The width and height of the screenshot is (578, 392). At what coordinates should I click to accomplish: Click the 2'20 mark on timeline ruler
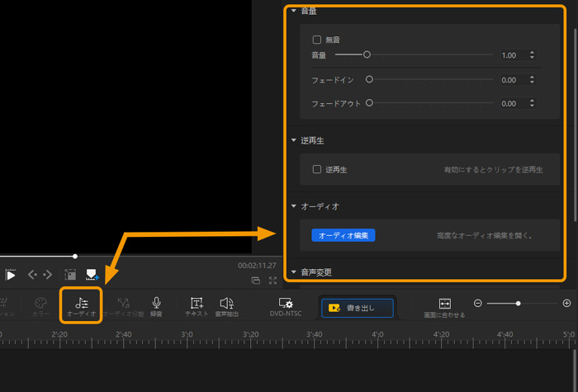(59, 334)
